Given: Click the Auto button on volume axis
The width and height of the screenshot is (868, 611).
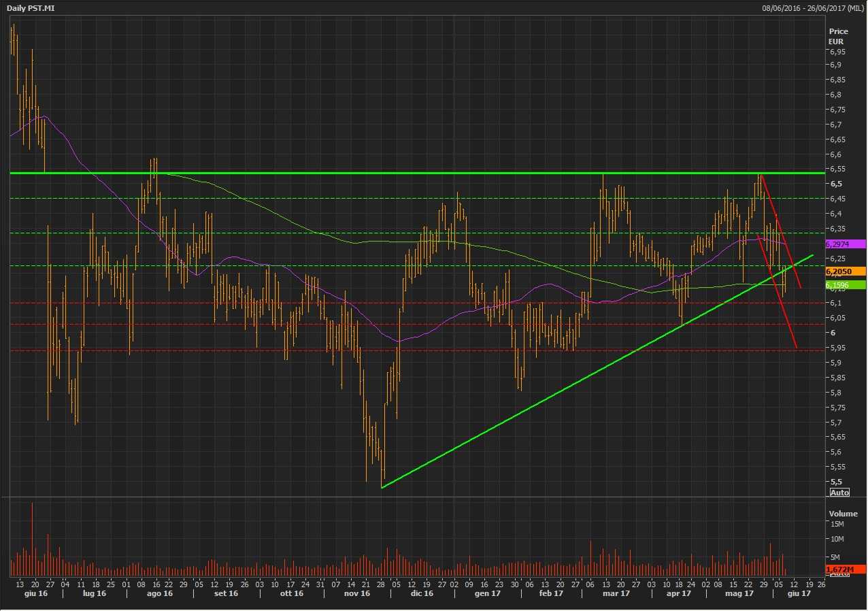Looking at the screenshot, I should (840, 574).
